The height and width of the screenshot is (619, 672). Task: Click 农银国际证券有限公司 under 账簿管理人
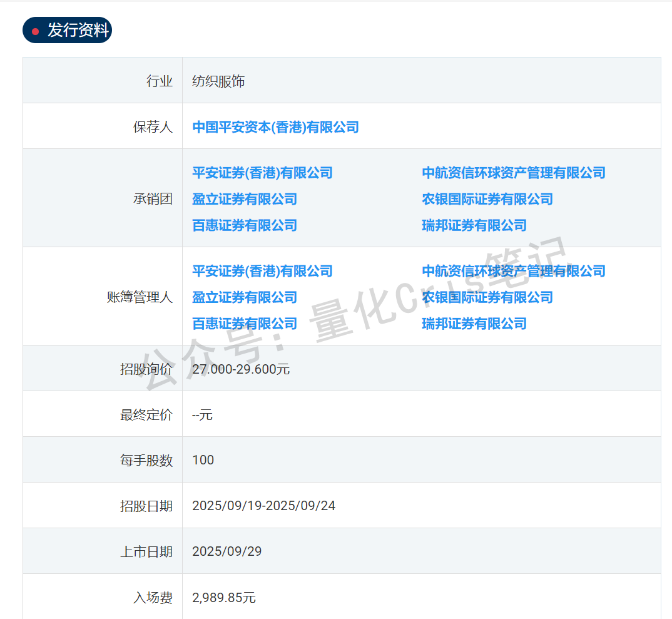click(486, 297)
